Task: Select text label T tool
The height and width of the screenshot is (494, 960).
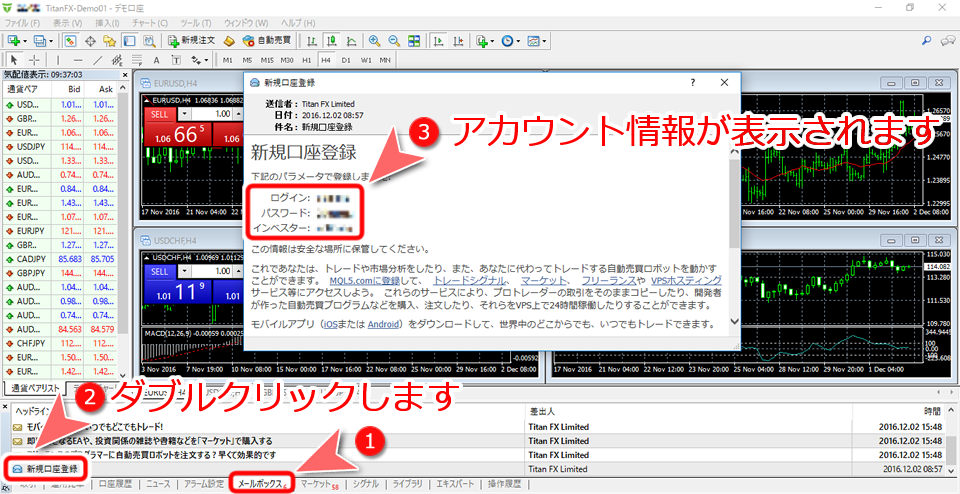Action: pos(176,60)
